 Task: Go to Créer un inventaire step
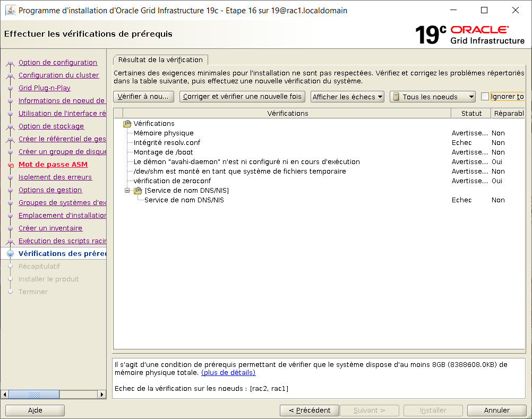(x=50, y=228)
